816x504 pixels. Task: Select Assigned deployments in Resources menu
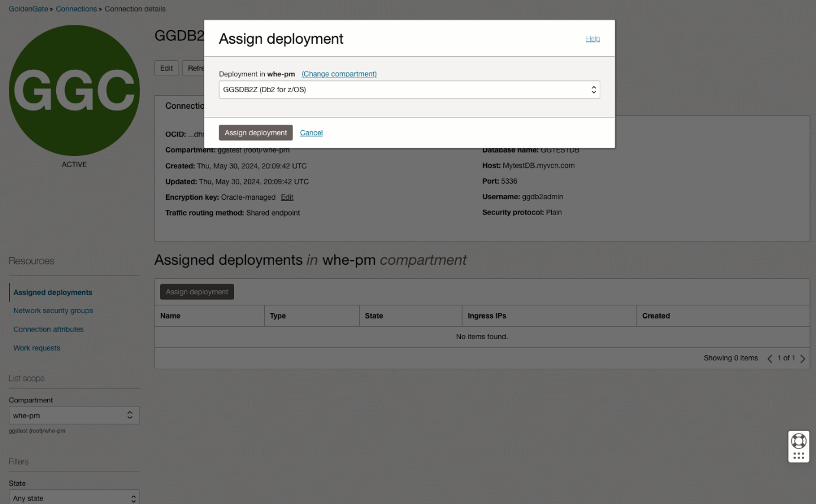[x=53, y=292]
